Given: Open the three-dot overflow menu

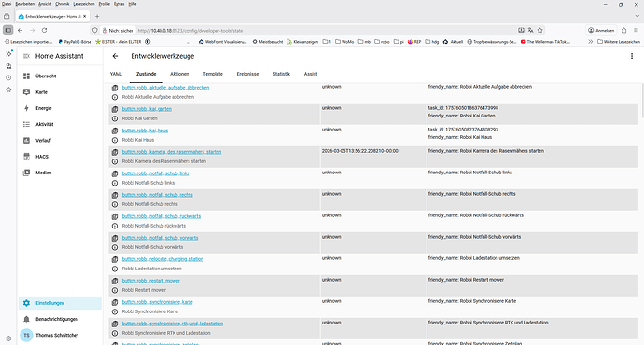Looking at the screenshot, I should click(x=632, y=56).
